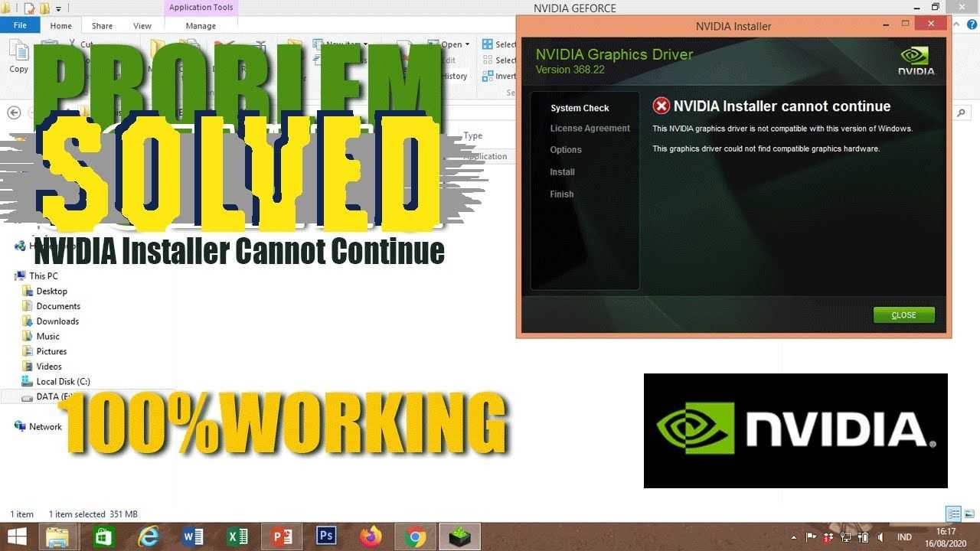Launch Chrome from the taskbar

[416, 537]
